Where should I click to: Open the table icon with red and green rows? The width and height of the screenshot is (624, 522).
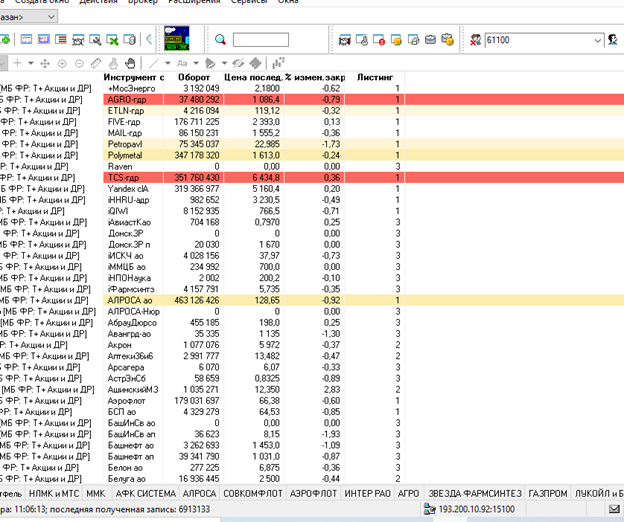tap(61, 39)
